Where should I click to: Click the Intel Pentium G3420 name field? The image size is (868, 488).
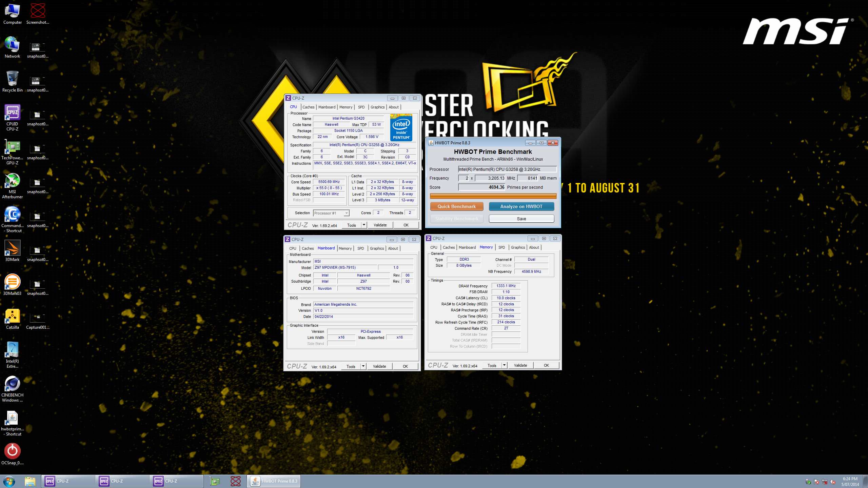pyautogui.click(x=348, y=118)
